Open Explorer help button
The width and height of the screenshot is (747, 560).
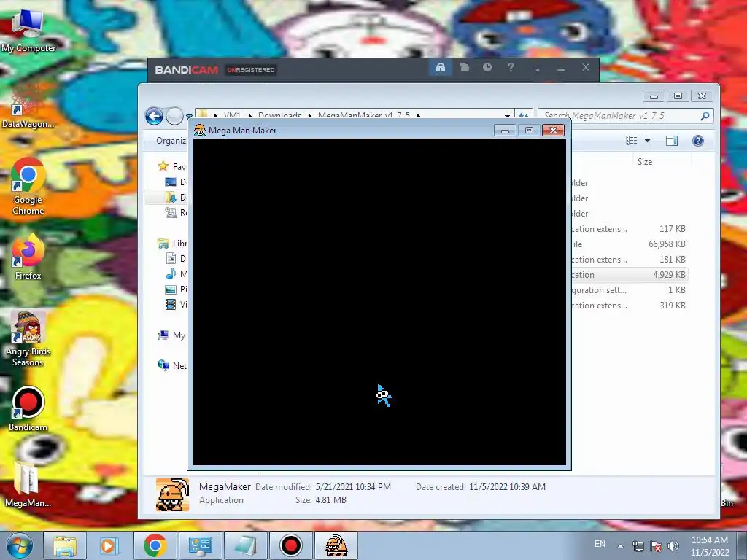click(x=698, y=141)
